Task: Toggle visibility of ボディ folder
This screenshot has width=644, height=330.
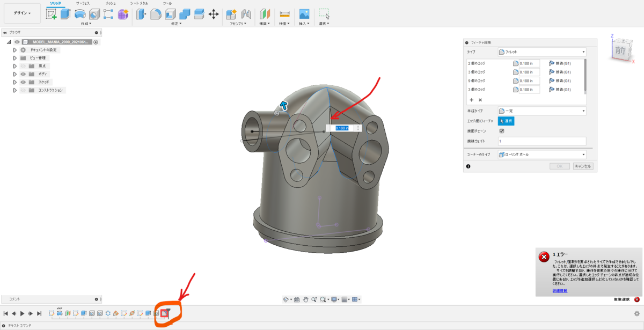Action: coord(23,74)
